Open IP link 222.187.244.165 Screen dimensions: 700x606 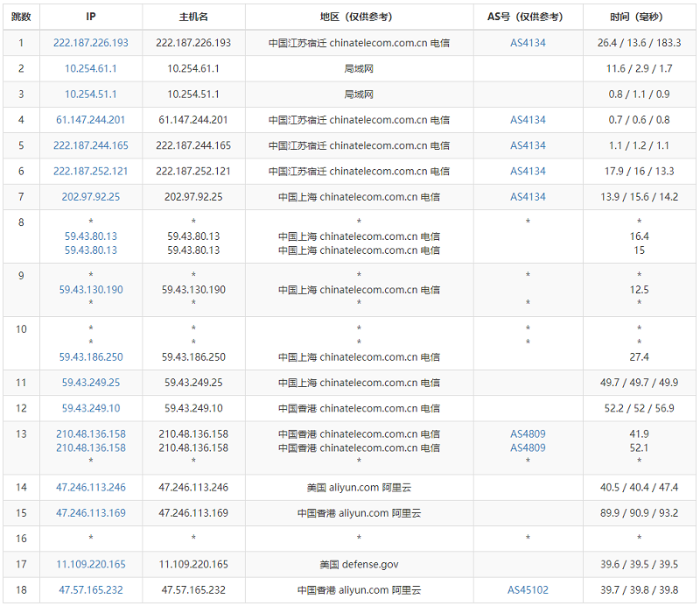click(x=91, y=145)
